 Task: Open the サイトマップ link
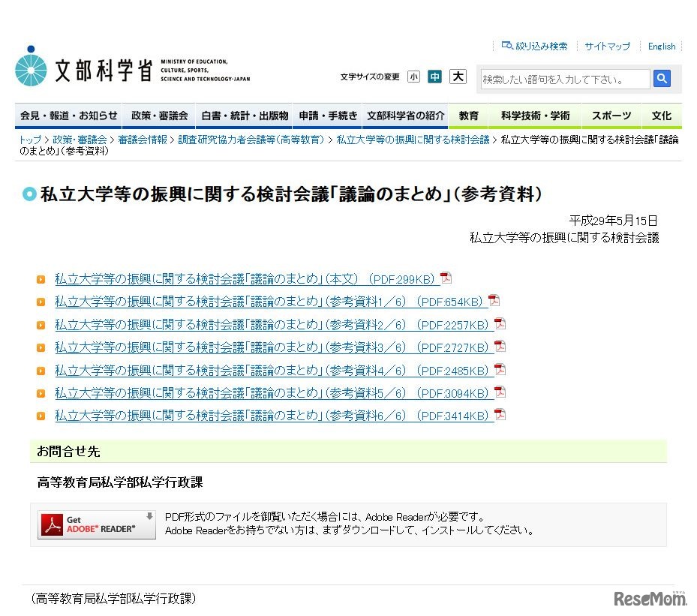point(607,45)
